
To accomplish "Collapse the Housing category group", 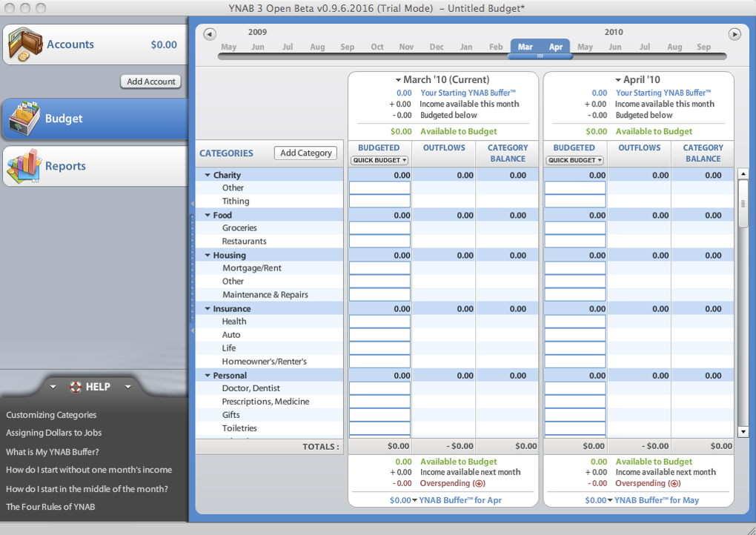I will [208, 255].
